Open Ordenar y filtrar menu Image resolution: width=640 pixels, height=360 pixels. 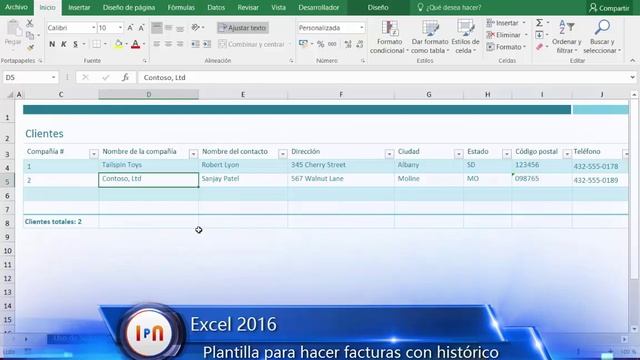point(567,37)
